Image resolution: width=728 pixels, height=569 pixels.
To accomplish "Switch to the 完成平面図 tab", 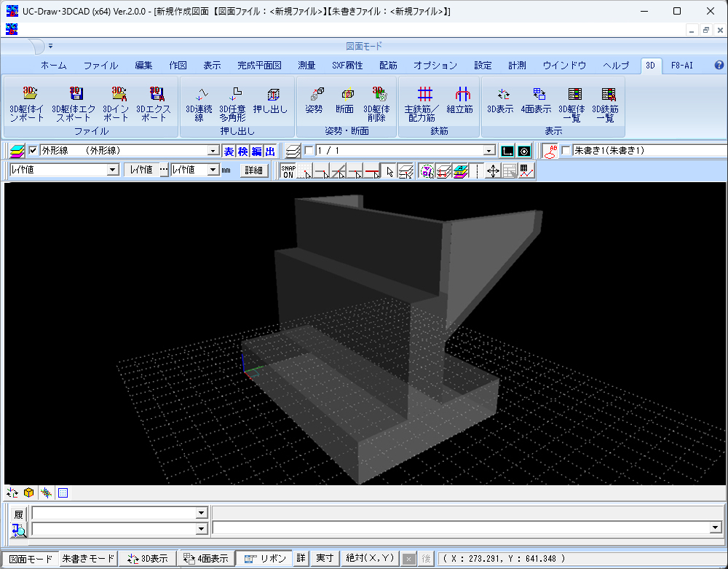I will 260,65.
